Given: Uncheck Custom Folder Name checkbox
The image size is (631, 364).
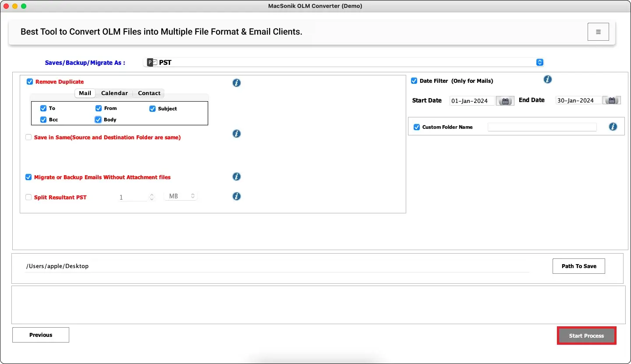Looking at the screenshot, I should coord(417,127).
